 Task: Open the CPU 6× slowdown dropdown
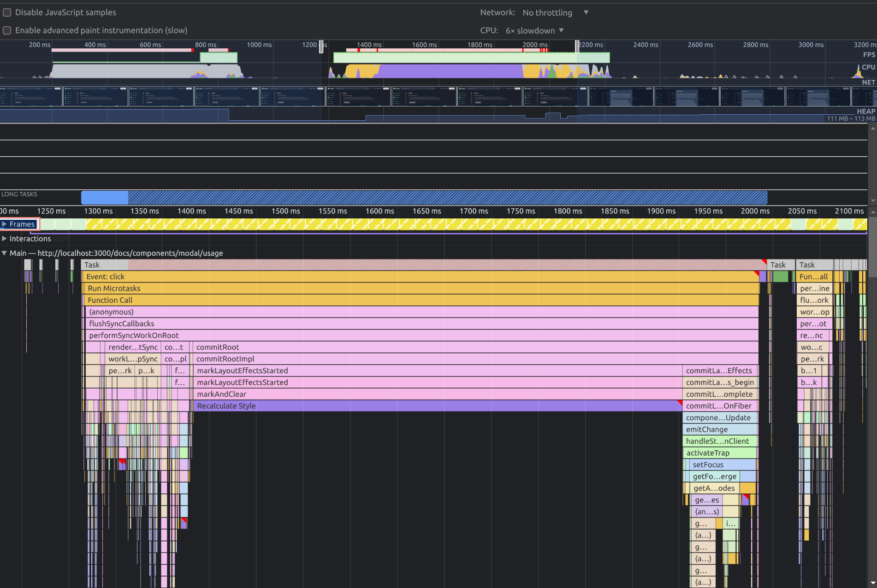coord(535,30)
